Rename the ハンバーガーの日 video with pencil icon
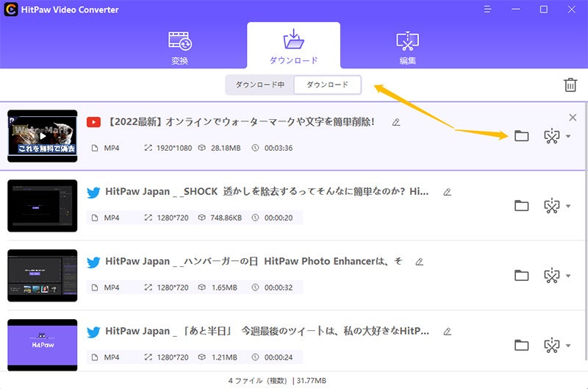 (419, 262)
